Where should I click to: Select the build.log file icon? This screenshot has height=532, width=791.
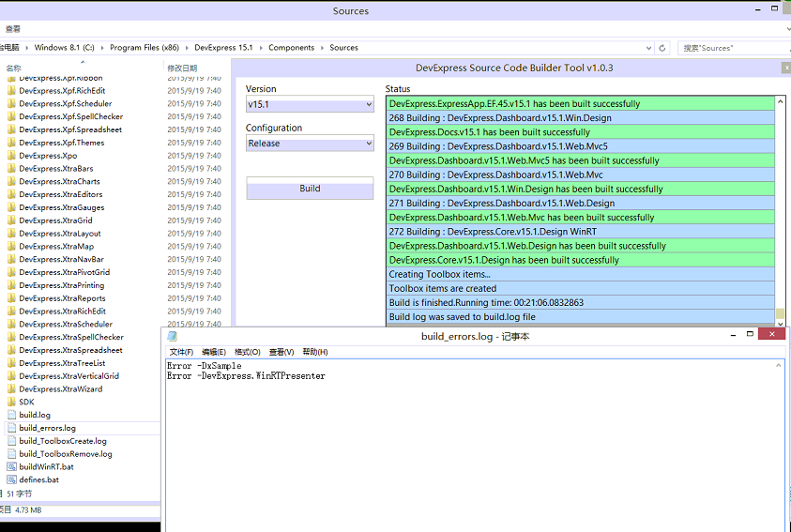click(x=11, y=415)
